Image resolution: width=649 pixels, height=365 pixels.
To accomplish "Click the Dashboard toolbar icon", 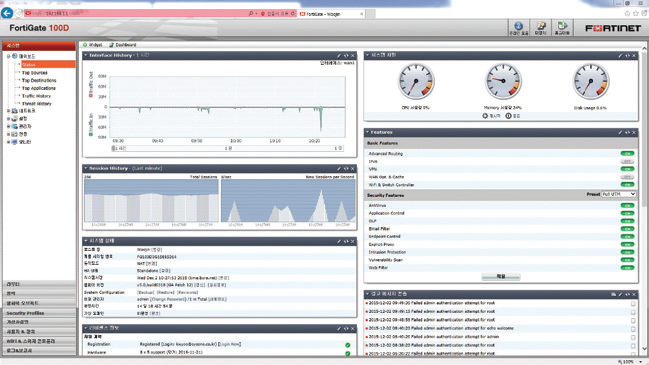I will coord(111,45).
